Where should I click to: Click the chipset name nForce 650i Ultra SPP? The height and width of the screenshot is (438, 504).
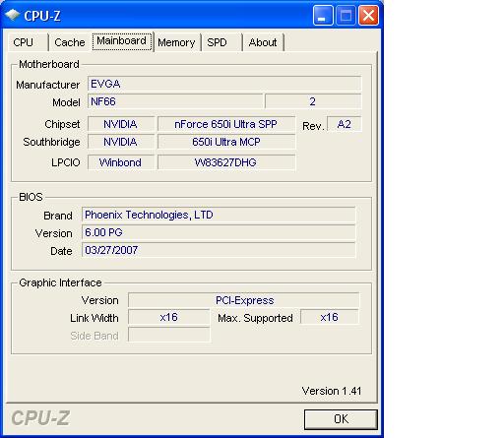(x=226, y=124)
